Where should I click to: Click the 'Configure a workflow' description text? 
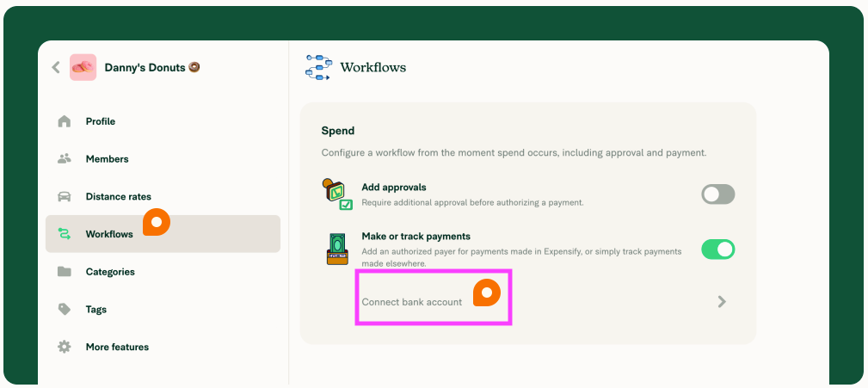(514, 153)
